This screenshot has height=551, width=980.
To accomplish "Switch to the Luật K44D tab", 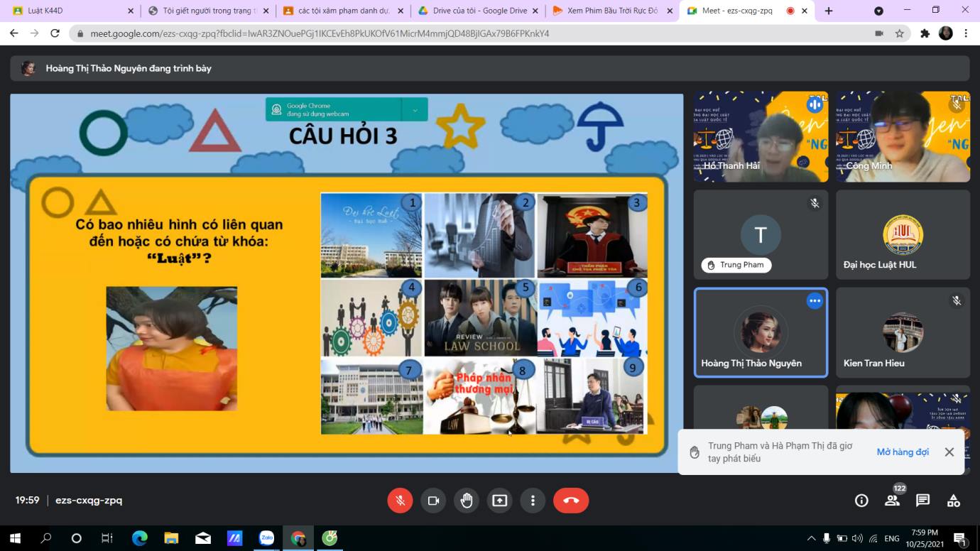I will [x=67, y=11].
